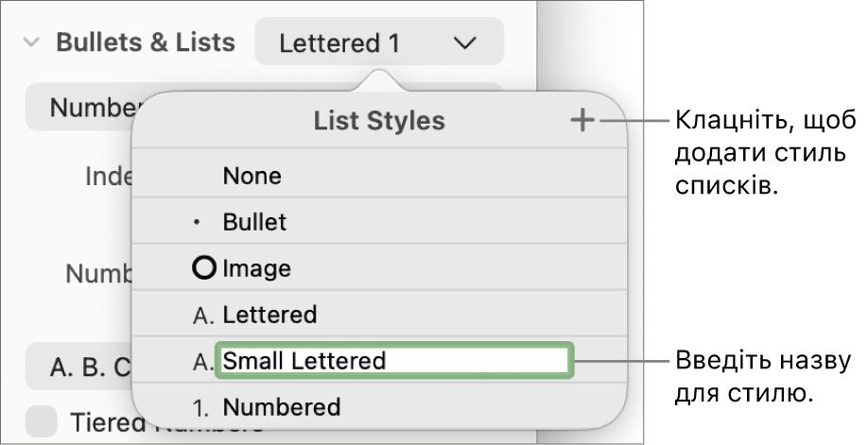Image resolution: width=868 pixels, height=445 pixels.
Task: Click the down chevron in Lettered 1 popup
Action: pyautogui.click(x=463, y=43)
